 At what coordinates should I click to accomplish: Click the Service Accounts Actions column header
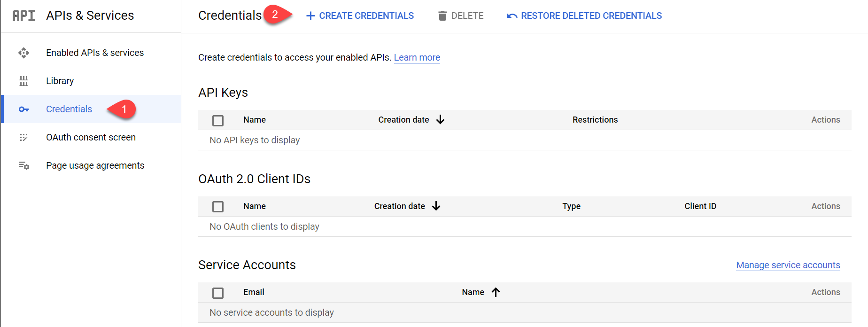(x=826, y=292)
